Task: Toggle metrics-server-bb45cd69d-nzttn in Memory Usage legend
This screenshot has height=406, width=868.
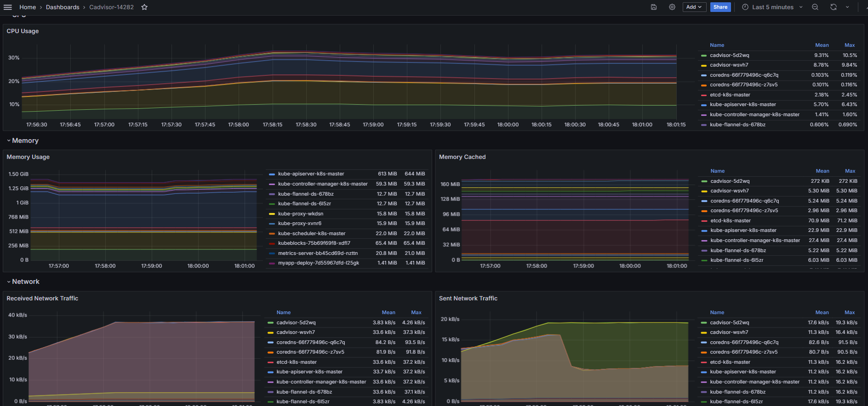Action: (x=318, y=254)
